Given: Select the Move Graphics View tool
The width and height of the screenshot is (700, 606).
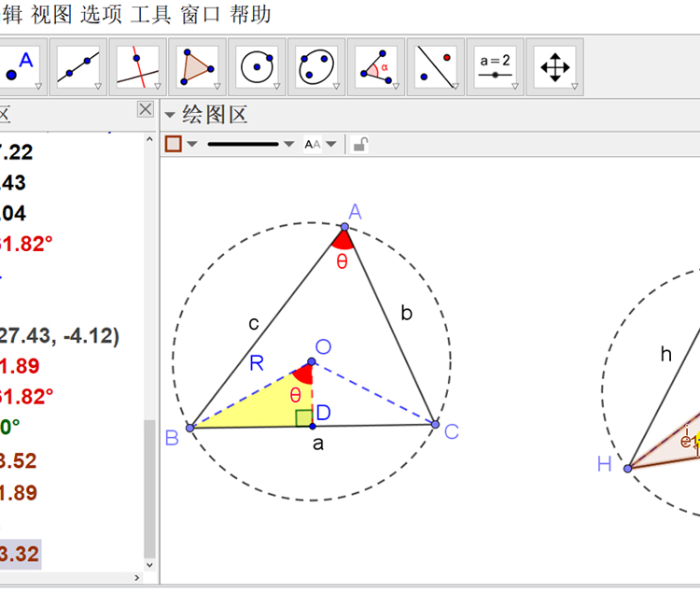Looking at the screenshot, I should (554, 66).
